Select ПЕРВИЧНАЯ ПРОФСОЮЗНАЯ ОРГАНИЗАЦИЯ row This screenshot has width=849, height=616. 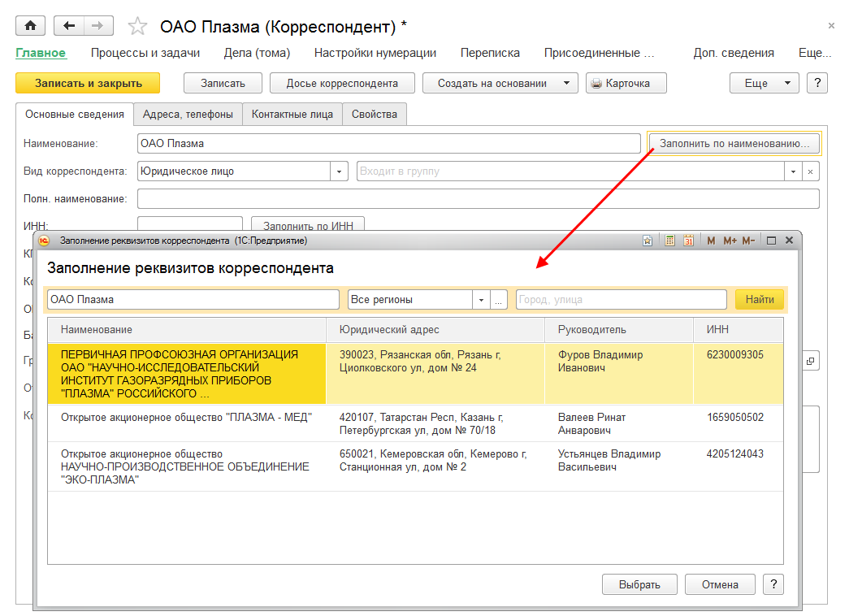click(x=415, y=374)
